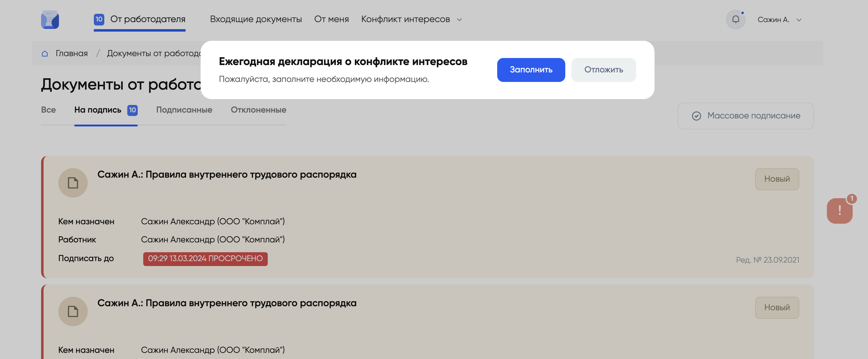868x359 pixels.
Task: Click first document's file icon
Action: click(73, 183)
